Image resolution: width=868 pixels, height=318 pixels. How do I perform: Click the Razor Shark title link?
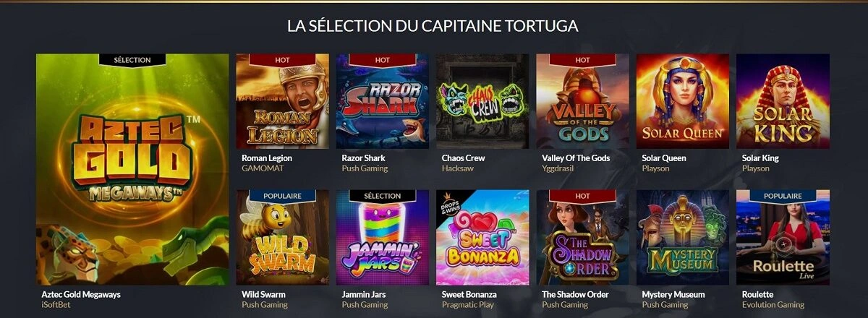[363, 158]
